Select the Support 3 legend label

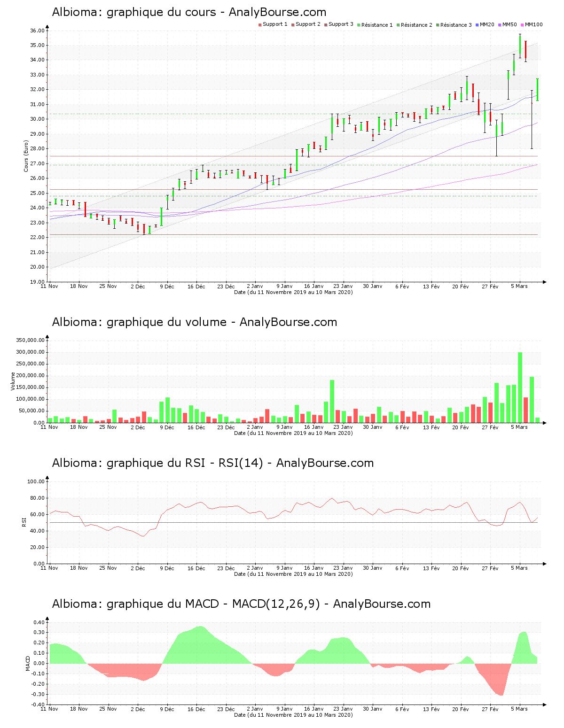(x=341, y=24)
